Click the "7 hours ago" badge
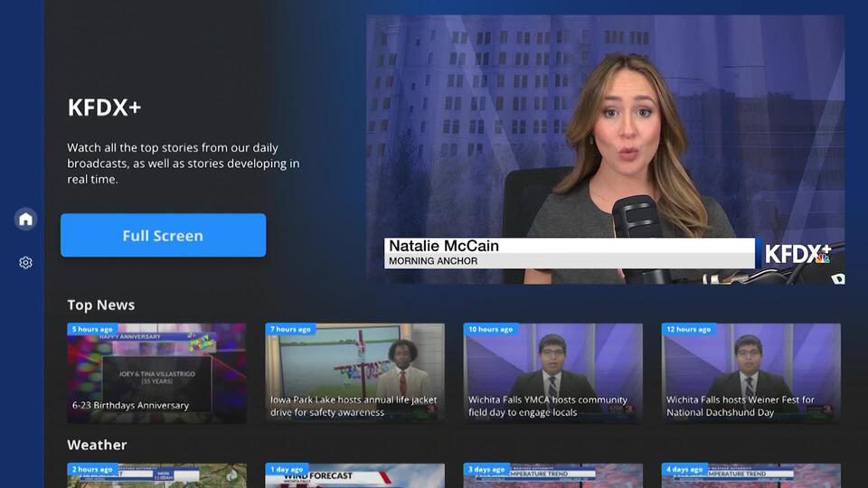Image resolution: width=868 pixels, height=488 pixels. (291, 330)
